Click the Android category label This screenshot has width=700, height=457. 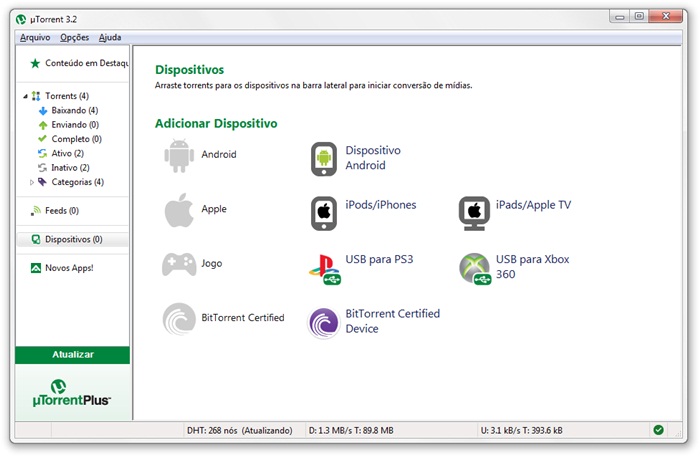(218, 154)
